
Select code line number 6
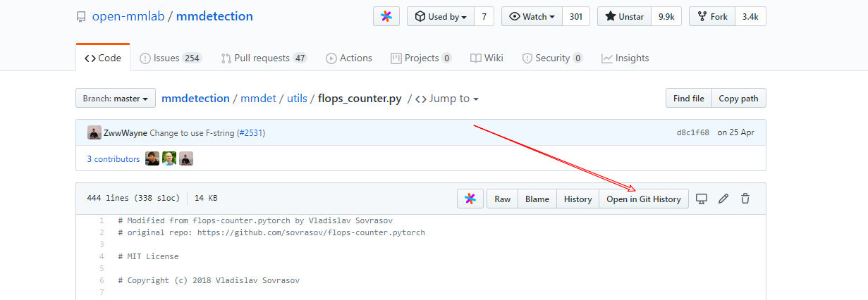102,280
